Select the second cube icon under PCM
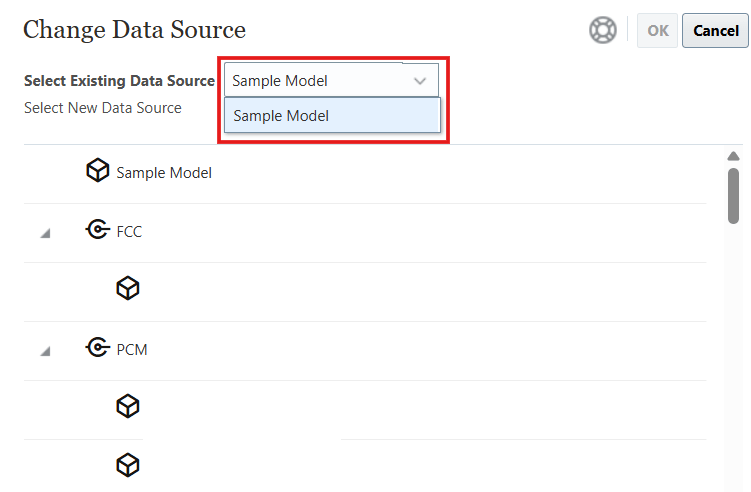 127,465
